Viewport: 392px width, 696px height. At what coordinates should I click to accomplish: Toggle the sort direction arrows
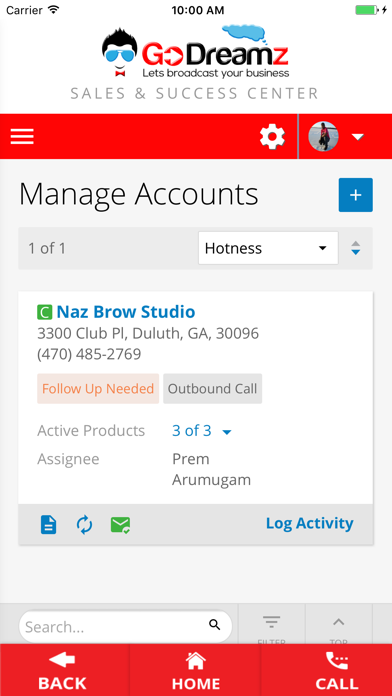click(356, 248)
